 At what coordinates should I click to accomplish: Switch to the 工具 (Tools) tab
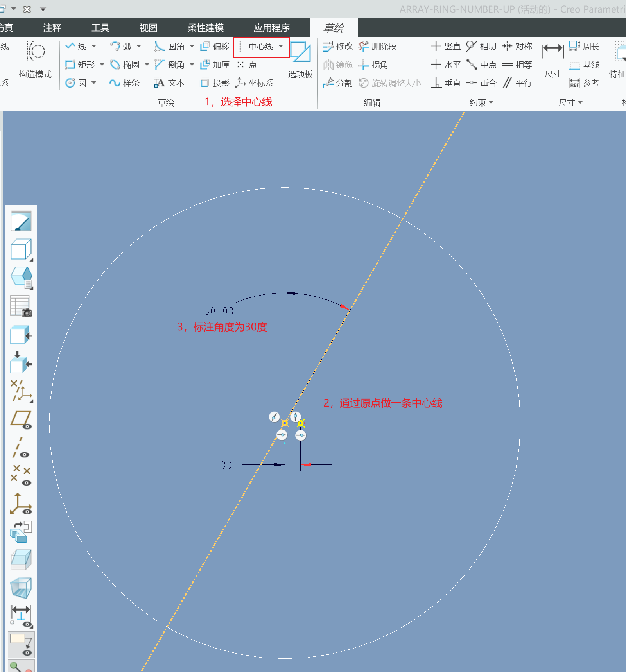point(100,28)
